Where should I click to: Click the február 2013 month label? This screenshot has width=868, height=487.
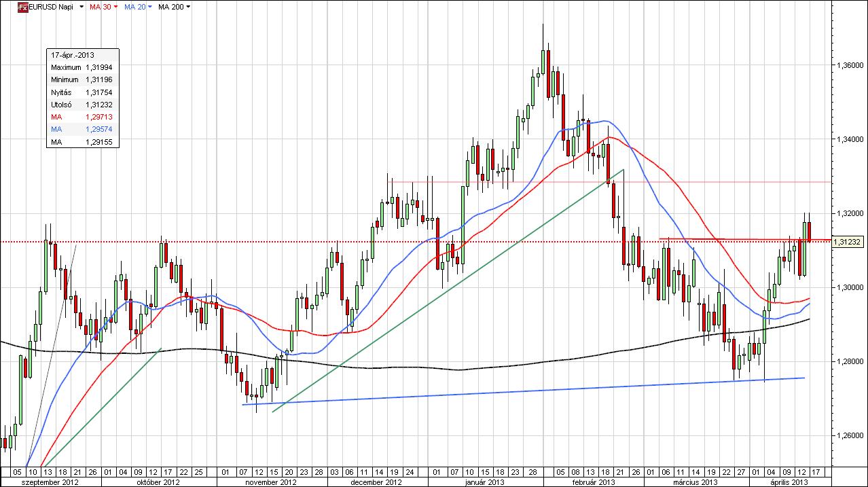595,482
